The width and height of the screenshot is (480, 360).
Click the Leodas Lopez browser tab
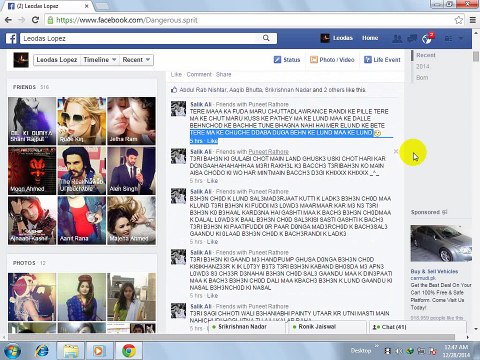(x=48, y=6)
